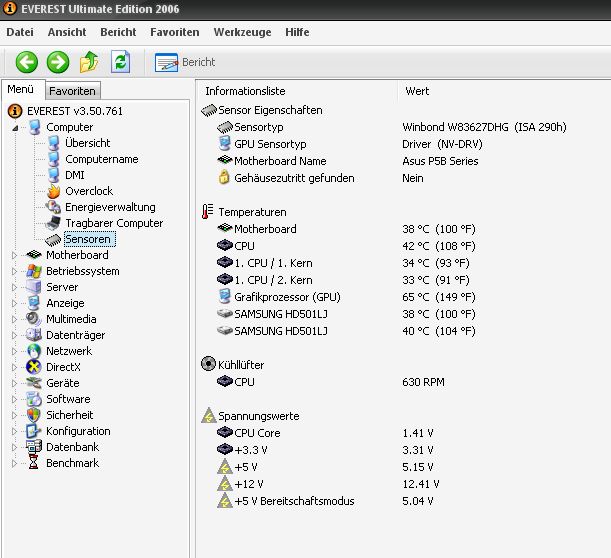
Task: Click the folder Up-level icon
Action: (89, 62)
